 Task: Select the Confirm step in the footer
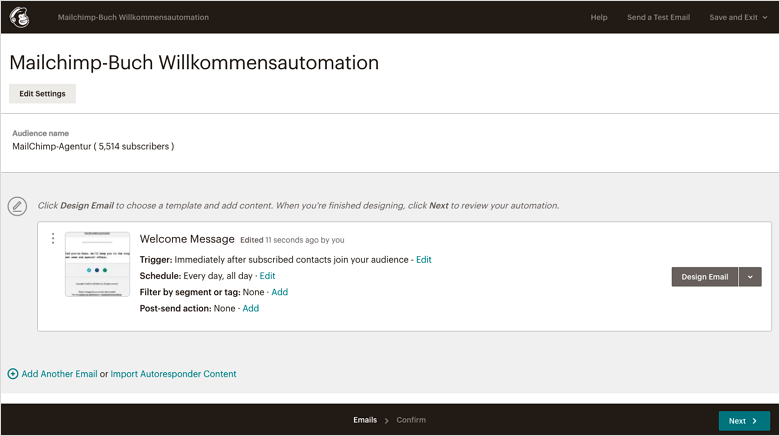coord(411,421)
